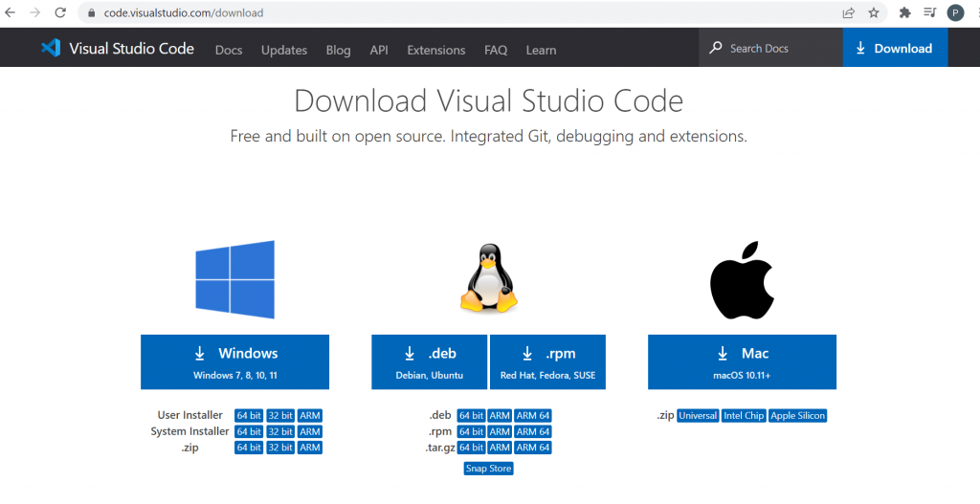Image resolution: width=980 pixels, height=504 pixels.
Task: Go to the Blog page
Action: click(x=338, y=50)
